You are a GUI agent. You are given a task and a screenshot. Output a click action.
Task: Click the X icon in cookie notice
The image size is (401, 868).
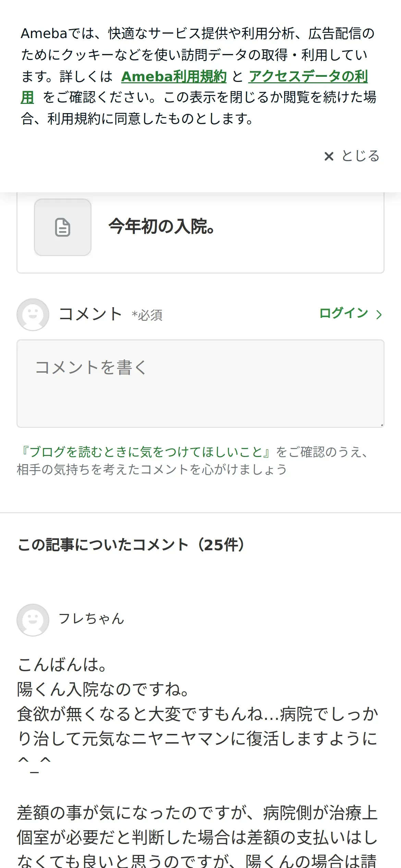click(329, 156)
